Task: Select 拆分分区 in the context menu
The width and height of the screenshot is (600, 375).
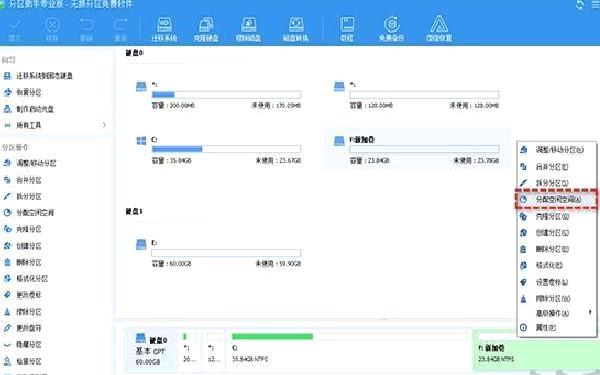Action: click(557, 183)
